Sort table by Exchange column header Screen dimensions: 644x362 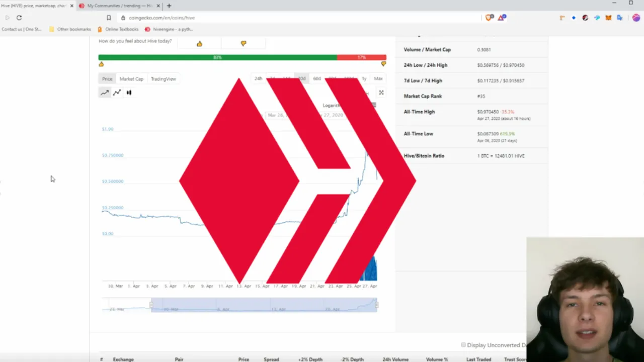[123, 359]
